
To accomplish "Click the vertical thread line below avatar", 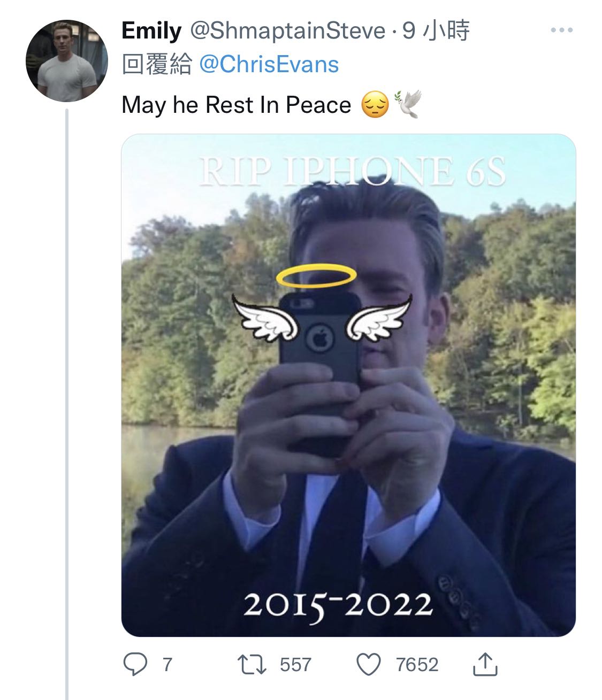I will 67,401.
